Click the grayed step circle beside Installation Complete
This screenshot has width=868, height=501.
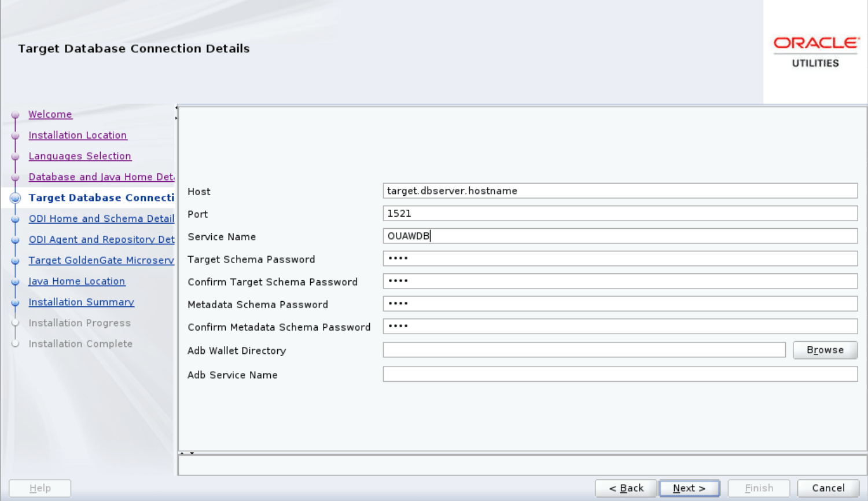pos(15,344)
